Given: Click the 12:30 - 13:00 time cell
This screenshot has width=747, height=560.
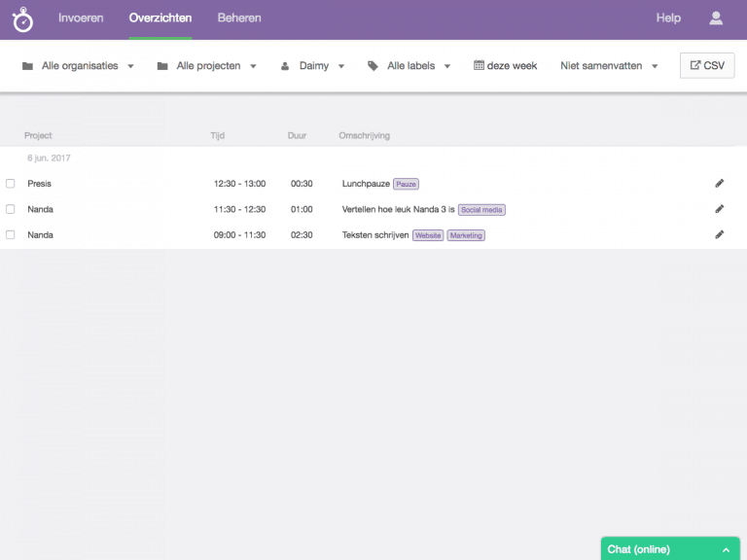Looking at the screenshot, I should (239, 184).
